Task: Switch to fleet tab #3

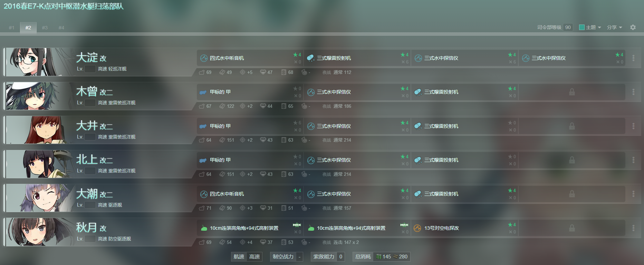Action: click(x=45, y=28)
